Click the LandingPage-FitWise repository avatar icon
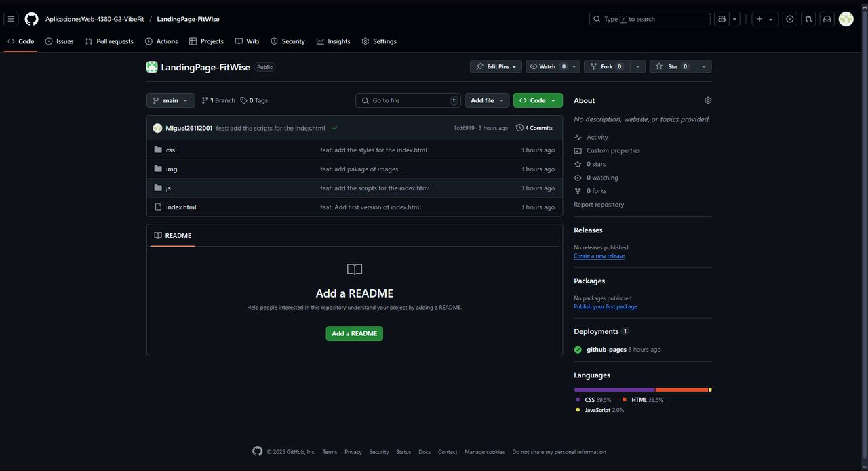 click(152, 67)
